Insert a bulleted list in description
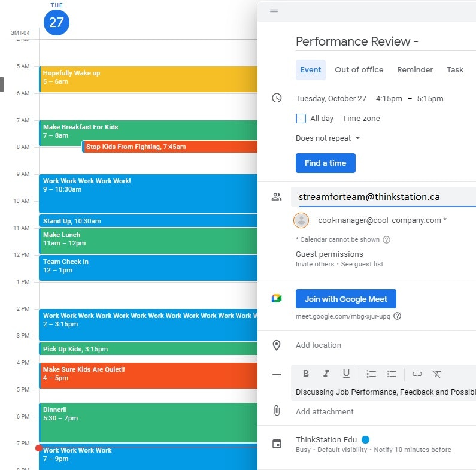The image size is (476, 470). pos(392,374)
